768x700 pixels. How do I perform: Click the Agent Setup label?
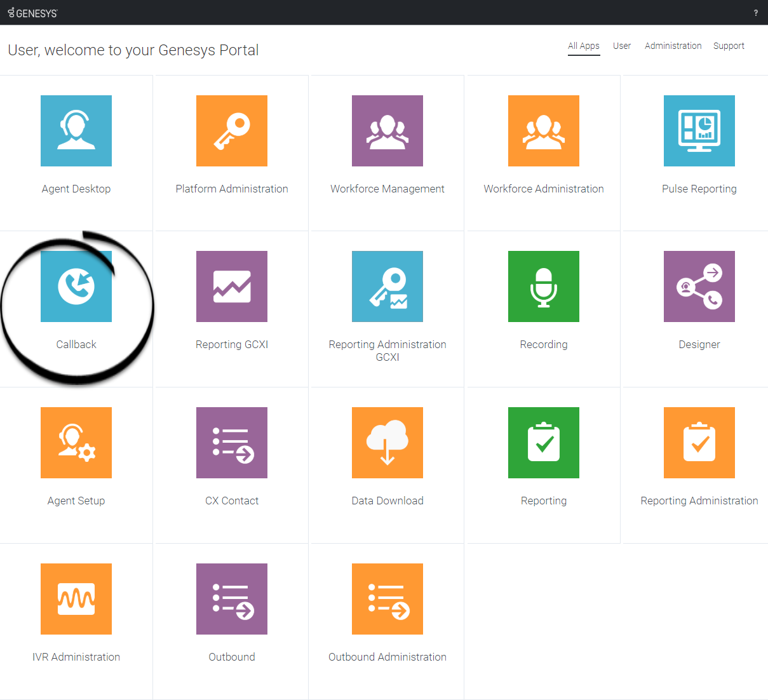[x=76, y=501]
